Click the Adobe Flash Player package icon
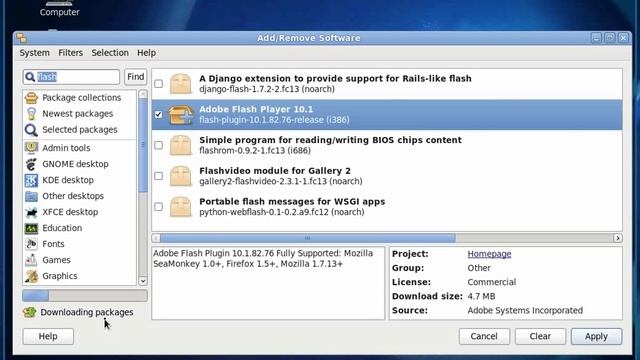Screen dimensions: 640x360 pyautogui.click(x=180, y=115)
